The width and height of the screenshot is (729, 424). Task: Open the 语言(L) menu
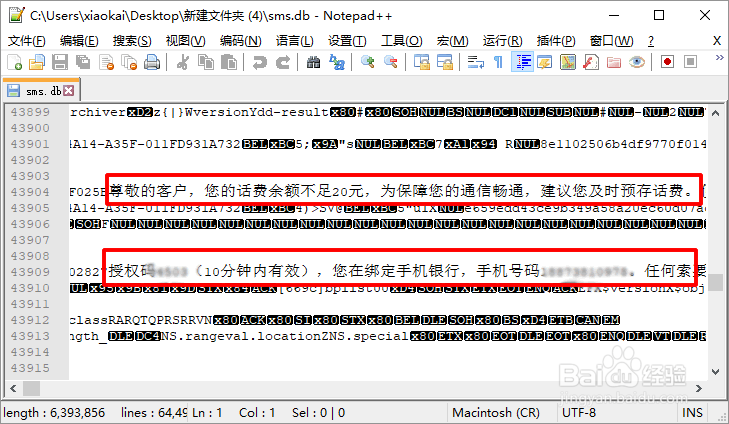click(294, 41)
